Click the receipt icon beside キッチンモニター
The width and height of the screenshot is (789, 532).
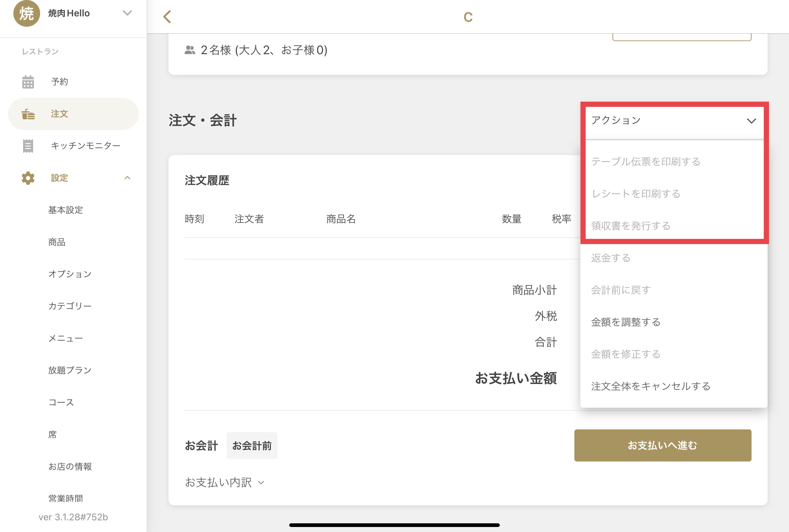pos(28,146)
